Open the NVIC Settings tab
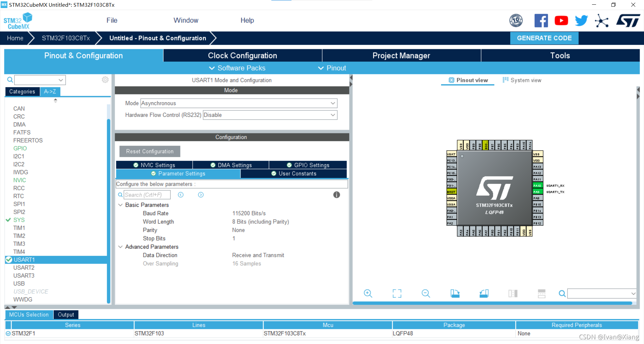The width and height of the screenshot is (644, 344). pyautogui.click(x=154, y=165)
